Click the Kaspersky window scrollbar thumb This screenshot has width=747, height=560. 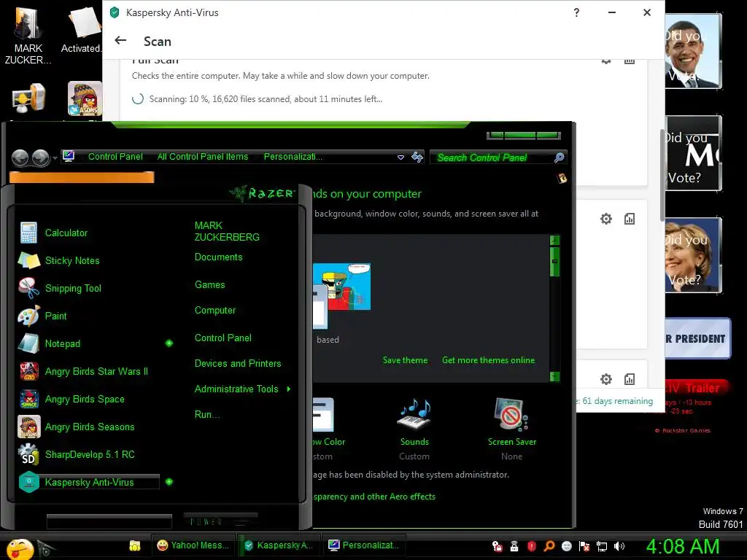(662, 175)
